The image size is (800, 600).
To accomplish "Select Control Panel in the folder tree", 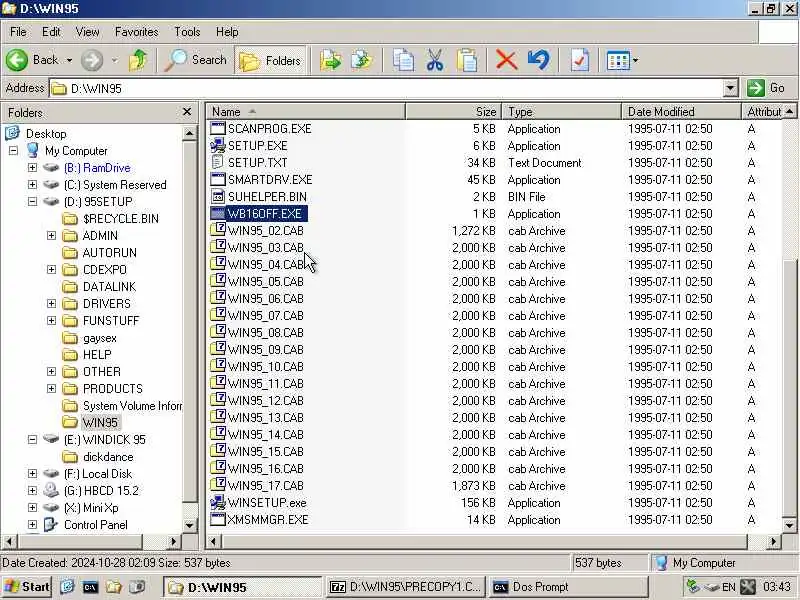I will coord(95,524).
